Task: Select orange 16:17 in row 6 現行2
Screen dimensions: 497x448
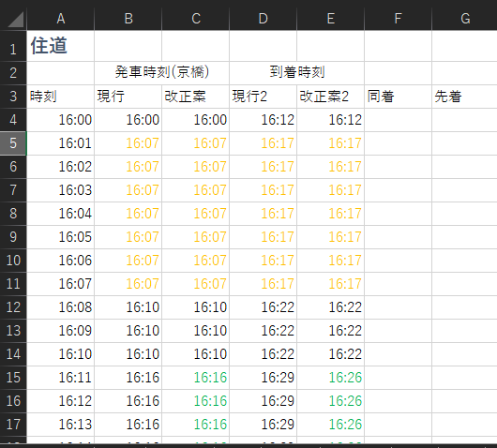Action: (264, 167)
